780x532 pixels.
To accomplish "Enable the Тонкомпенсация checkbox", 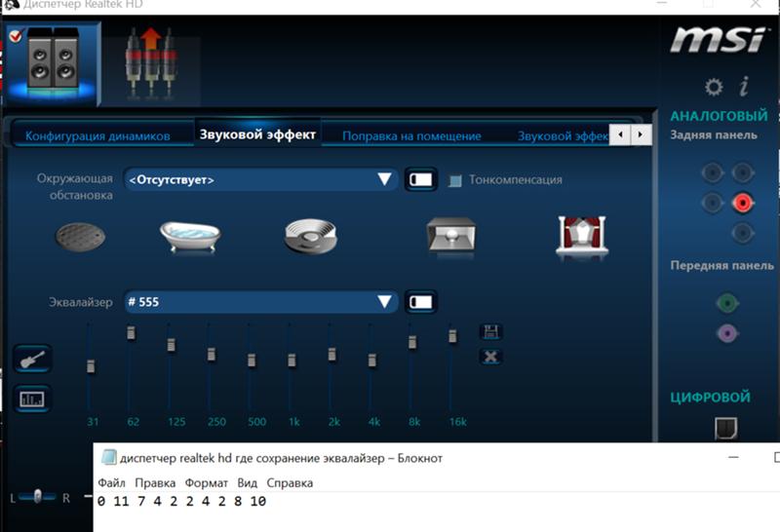I will coord(455,180).
